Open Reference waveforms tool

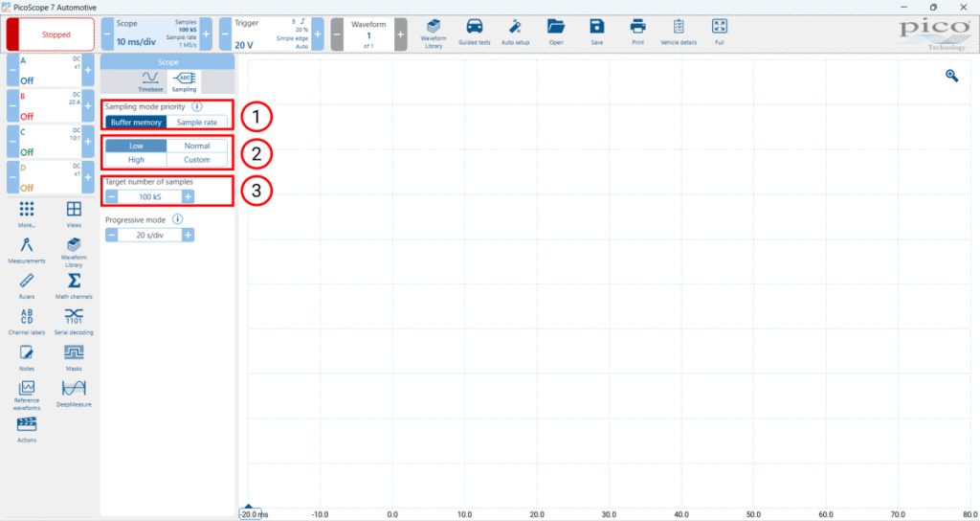pyautogui.click(x=26, y=396)
